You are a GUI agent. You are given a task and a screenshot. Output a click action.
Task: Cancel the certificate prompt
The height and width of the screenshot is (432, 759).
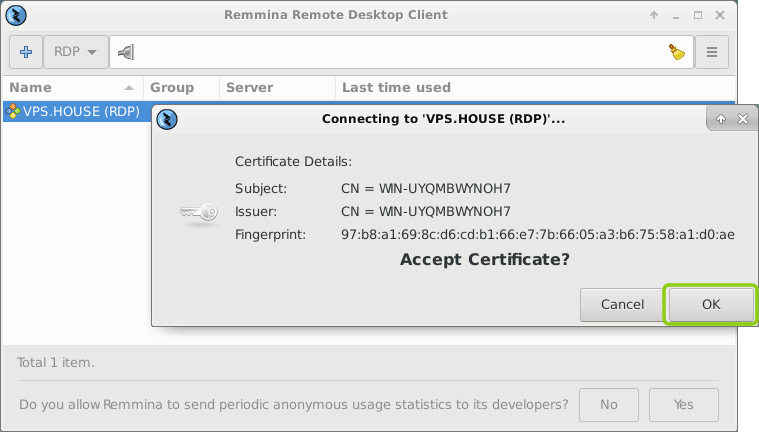pyautogui.click(x=622, y=304)
